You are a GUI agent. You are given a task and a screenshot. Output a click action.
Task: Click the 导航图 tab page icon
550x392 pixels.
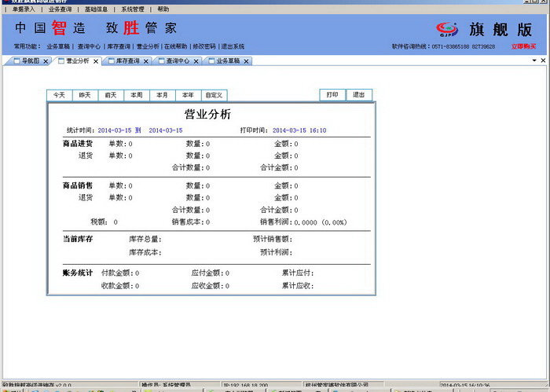point(16,61)
